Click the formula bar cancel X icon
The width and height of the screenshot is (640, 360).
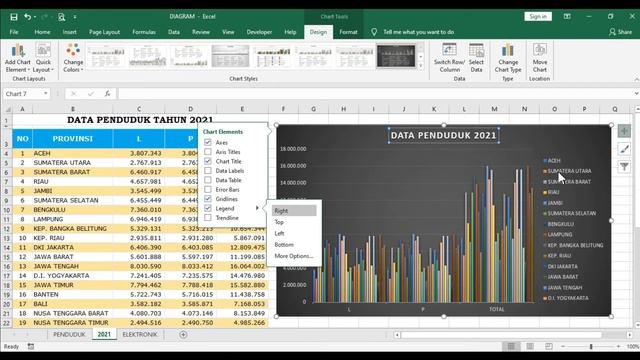(73, 94)
